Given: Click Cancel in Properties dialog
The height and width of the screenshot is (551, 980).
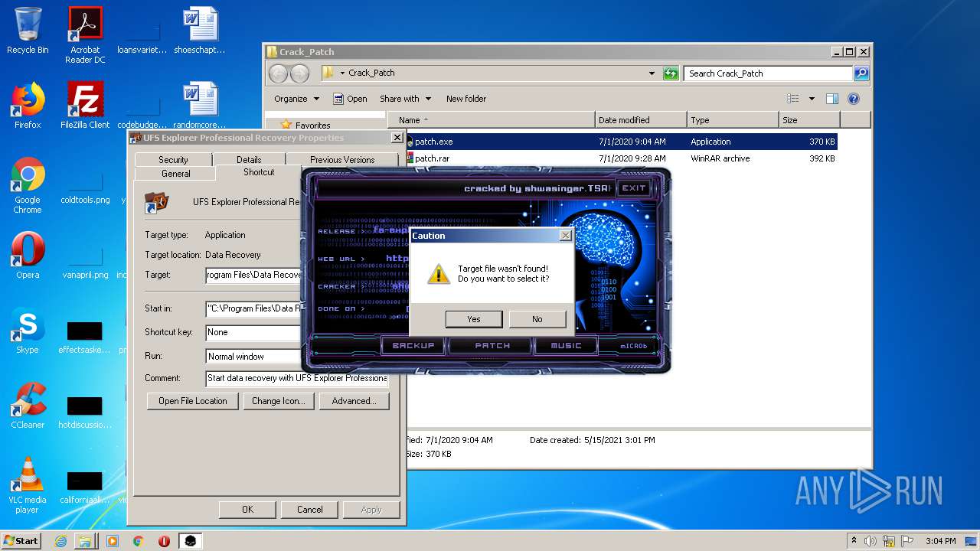Looking at the screenshot, I should (x=309, y=510).
